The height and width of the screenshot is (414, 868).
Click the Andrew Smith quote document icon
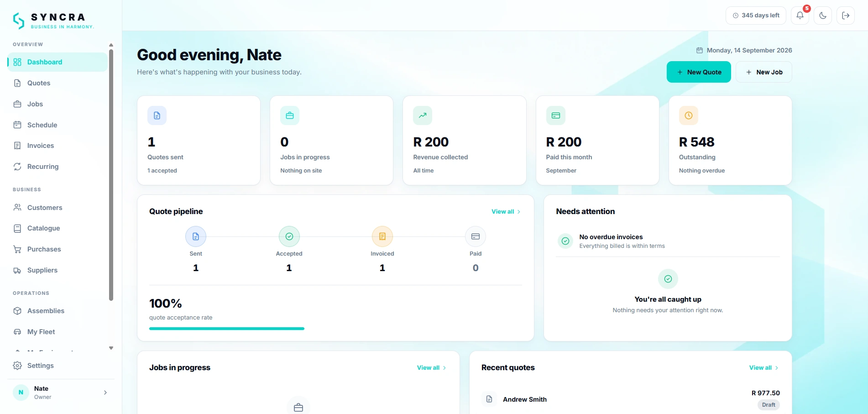[489, 399]
